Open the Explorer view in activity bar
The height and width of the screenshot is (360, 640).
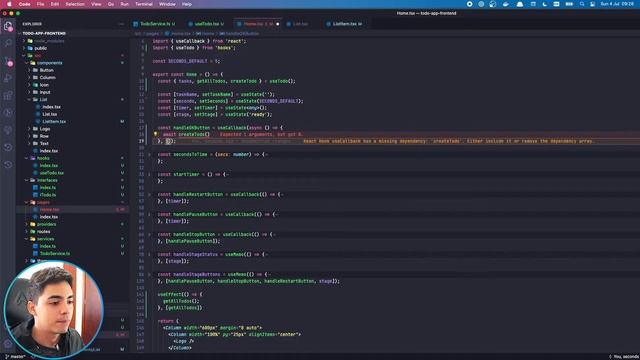point(8,27)
